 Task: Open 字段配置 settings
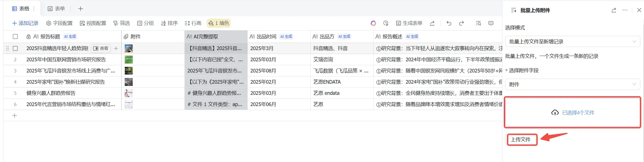click(x=59, y=23)
